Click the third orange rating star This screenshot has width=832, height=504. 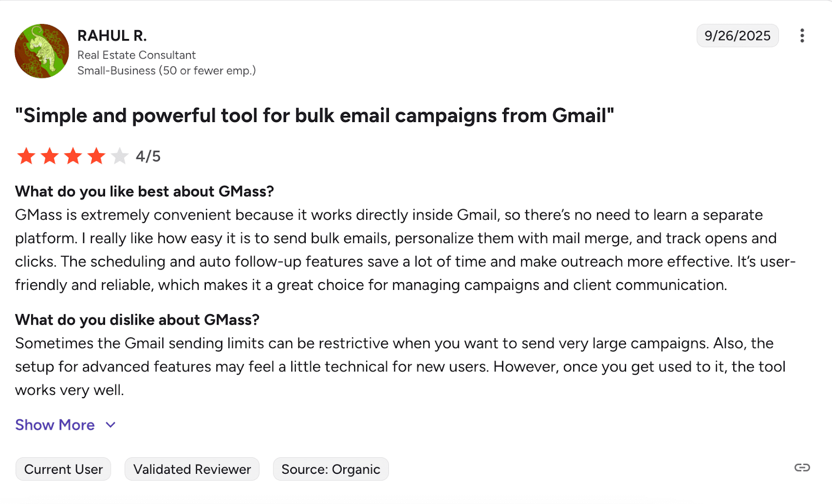pyautogui.click(x=73, y=156)
